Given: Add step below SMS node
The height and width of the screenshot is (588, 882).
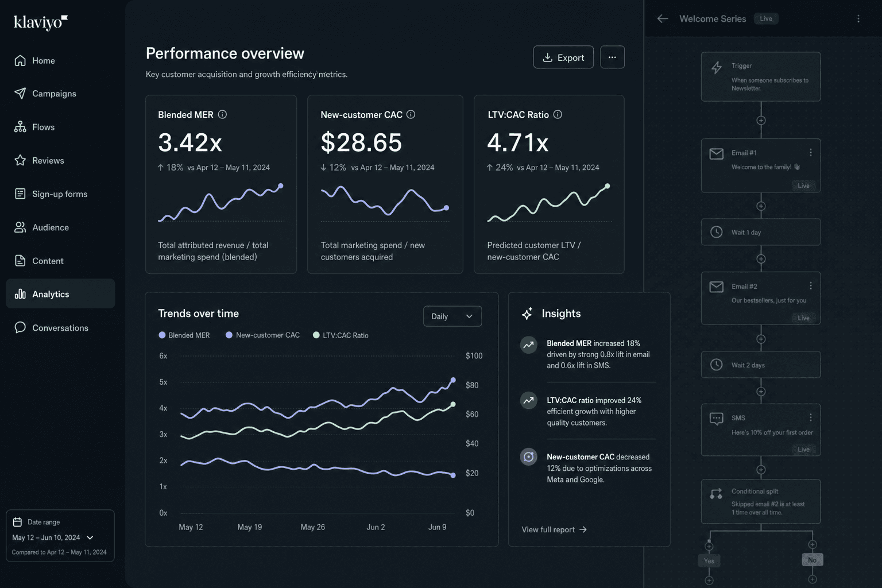Looking at the screenshot, I should coord(761,470).
